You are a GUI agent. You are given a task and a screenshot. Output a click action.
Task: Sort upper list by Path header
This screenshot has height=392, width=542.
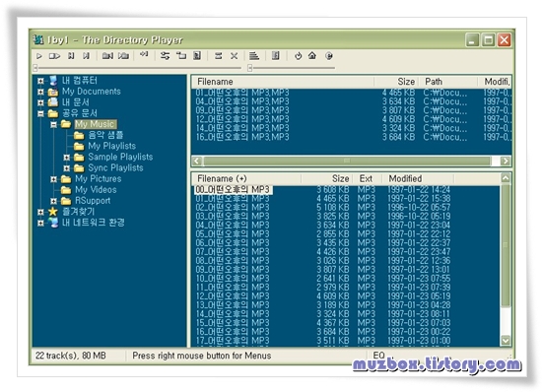click(448, 82)
